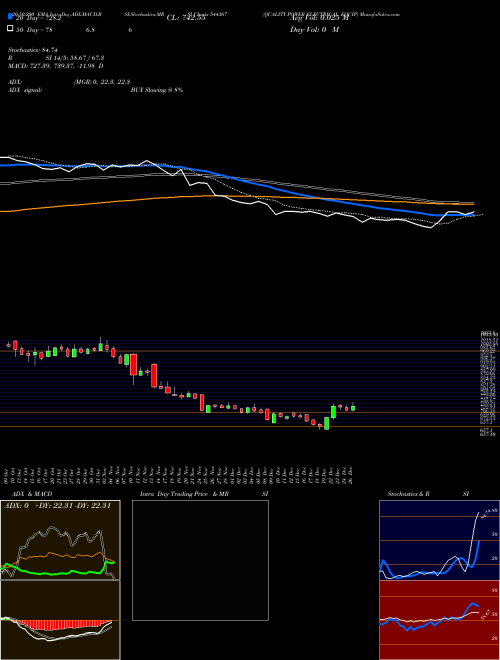Click the blue Stochastics chart panel
This screenshot has width=500, height=660.
(439, 540)
